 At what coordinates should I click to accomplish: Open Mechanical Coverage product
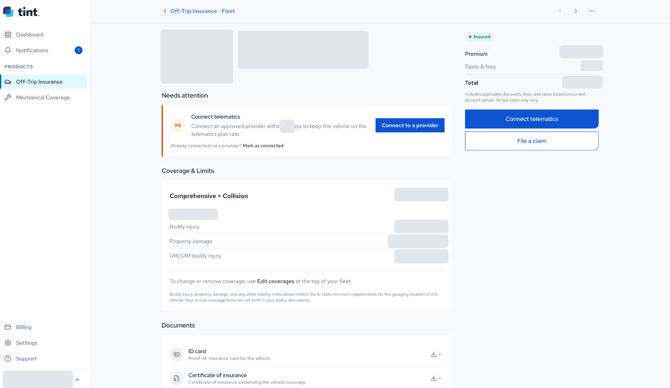coord(44,97)
